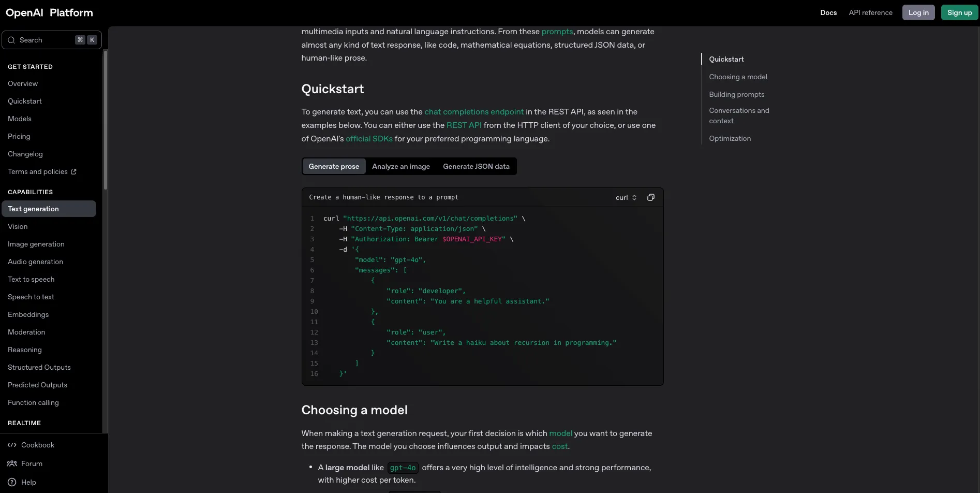Open Reasoning in the sidebar

[25, 350]
